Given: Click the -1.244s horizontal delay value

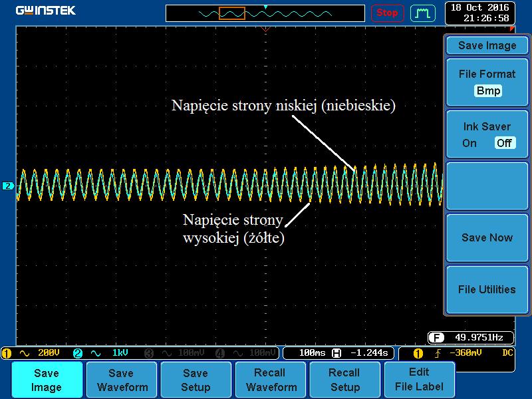Looking at the screenshot, I should click(x=369, y=353).
